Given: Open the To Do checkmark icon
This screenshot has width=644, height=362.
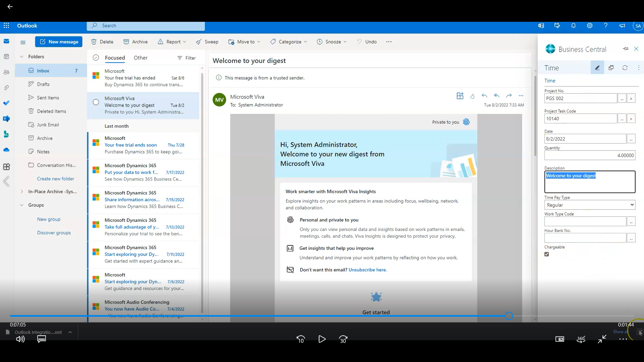Looking at the screenshot, I should click(6, 103).
